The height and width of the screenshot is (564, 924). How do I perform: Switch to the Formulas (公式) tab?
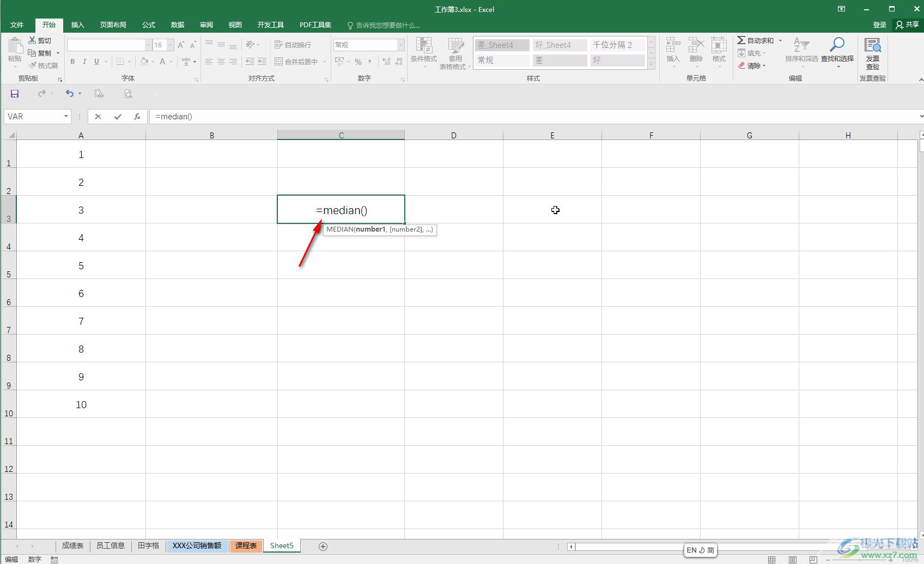pyautogui.click(x=149, y=25)
